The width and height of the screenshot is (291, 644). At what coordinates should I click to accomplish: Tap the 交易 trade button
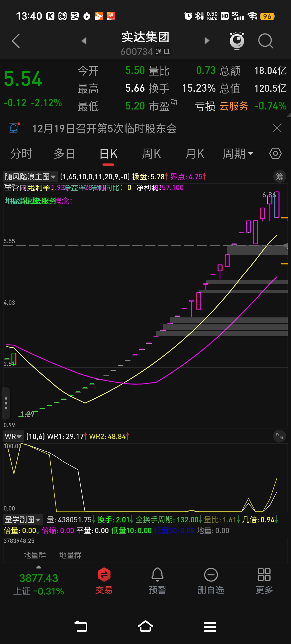click(x=104, y=581)
